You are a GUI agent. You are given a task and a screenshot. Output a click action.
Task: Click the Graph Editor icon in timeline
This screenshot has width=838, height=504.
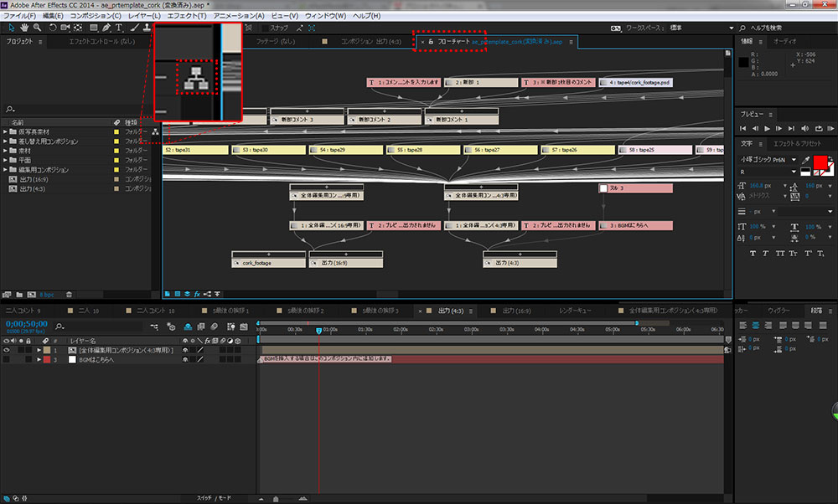pos(244,327)
